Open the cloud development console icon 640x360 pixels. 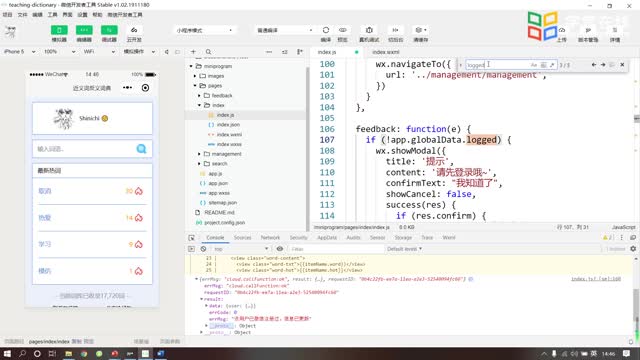coord(134,30)
